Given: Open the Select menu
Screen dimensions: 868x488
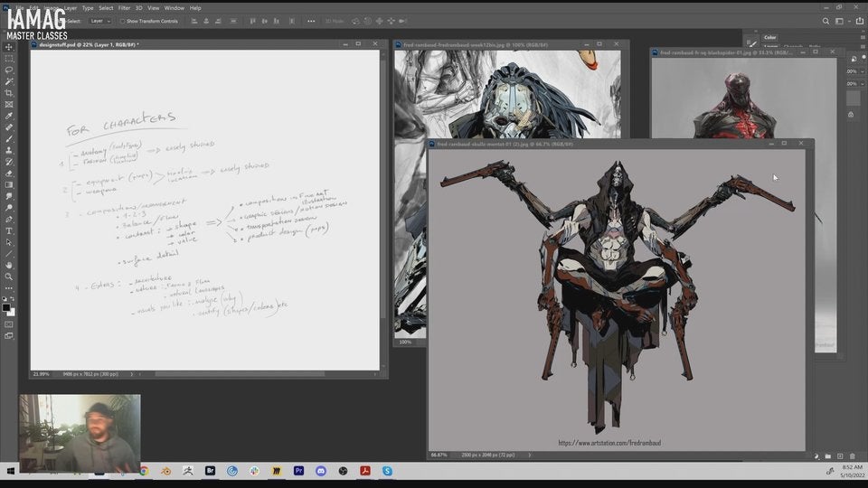Looking at the screenshot, I should [x=106, y=8].
